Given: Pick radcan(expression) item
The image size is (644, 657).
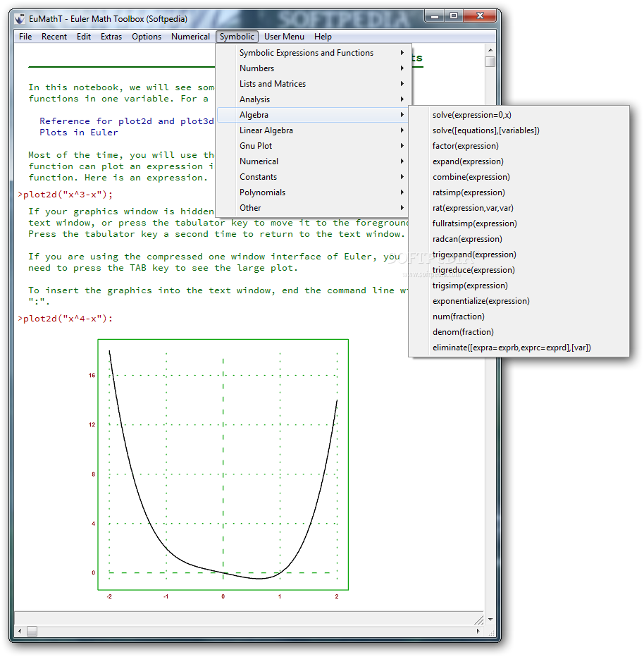Looking at the screenshot, I should point(519,239).
